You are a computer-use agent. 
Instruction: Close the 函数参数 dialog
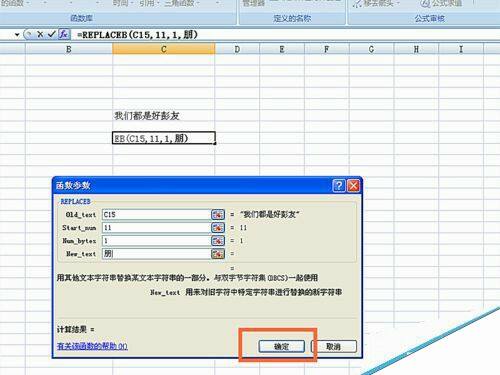click(x=353, y=185)
